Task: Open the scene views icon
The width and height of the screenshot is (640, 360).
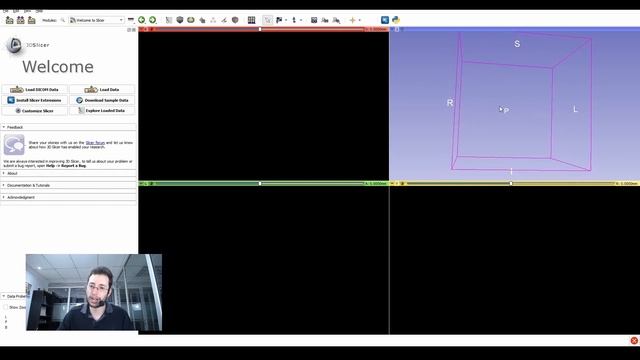Action: (325, 20)
